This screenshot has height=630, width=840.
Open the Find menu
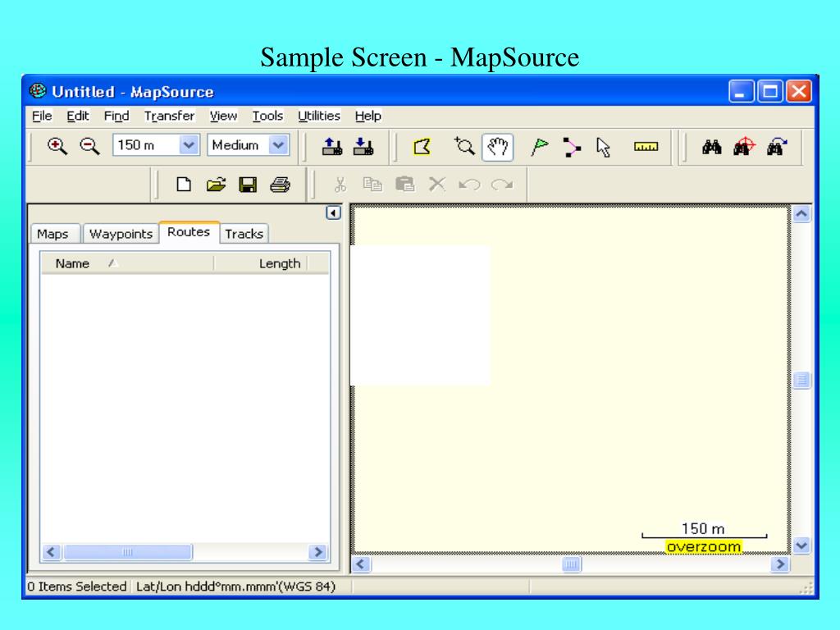(116, 116)
